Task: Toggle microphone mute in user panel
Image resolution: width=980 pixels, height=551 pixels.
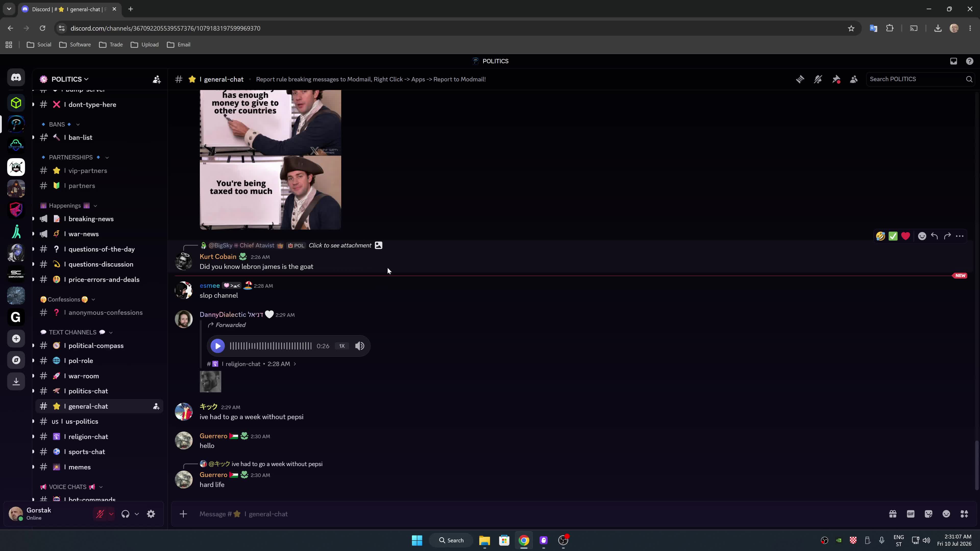Action: (100, 514)
